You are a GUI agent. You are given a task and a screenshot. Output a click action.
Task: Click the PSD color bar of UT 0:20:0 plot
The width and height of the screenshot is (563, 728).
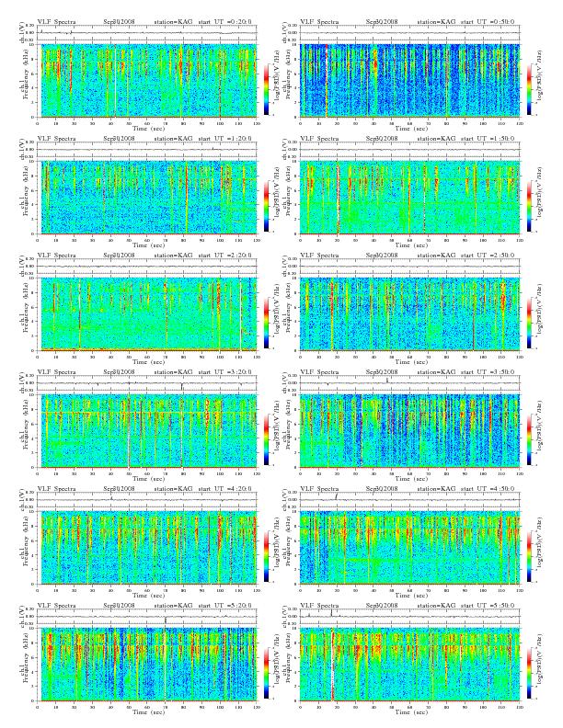(266, 88)
